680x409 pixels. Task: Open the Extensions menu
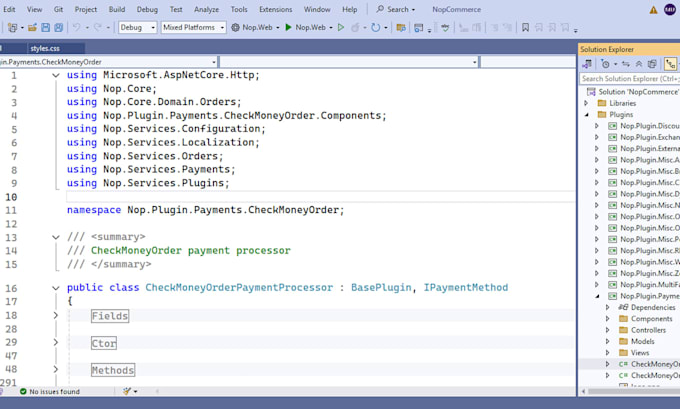point(275,9)
